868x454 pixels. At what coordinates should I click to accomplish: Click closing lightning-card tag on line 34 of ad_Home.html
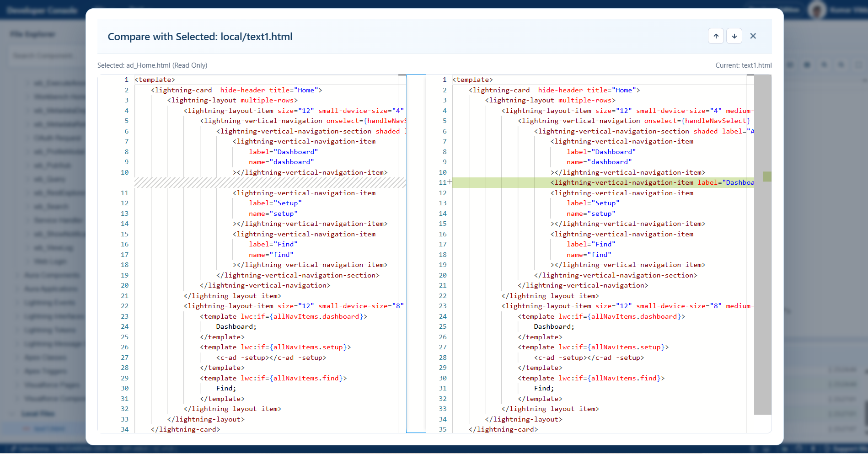tap(186, 429)
